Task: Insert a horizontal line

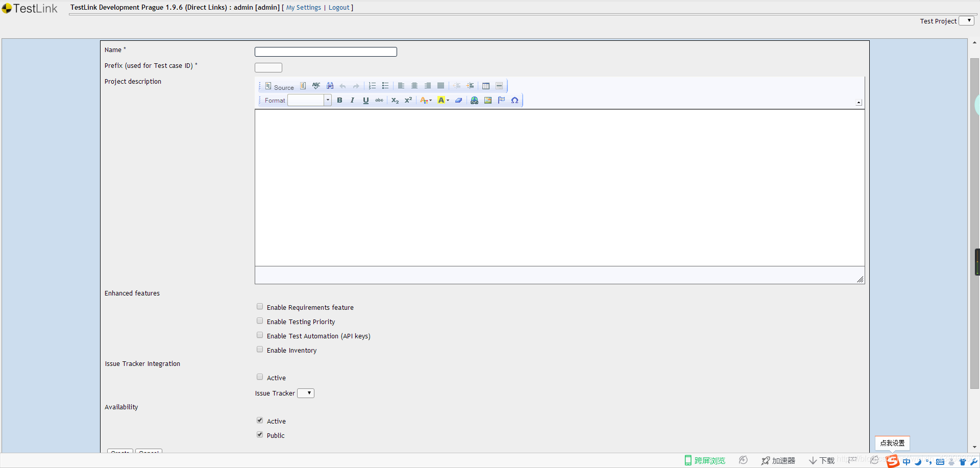Action: pyautogui.click(x=499, y=86)
